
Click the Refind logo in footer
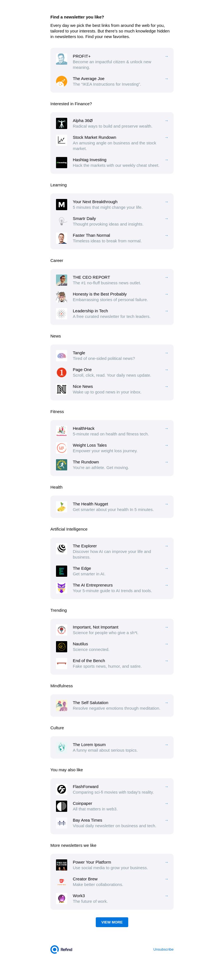[61, 949]
